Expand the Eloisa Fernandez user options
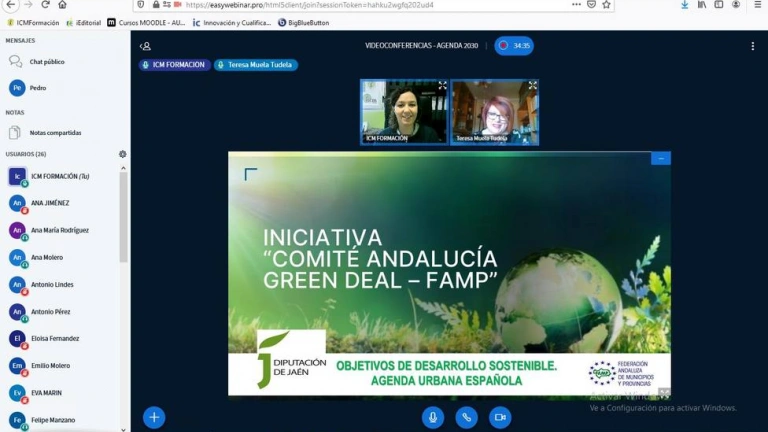This screenshot has width=768, height=432. (54, 338)
